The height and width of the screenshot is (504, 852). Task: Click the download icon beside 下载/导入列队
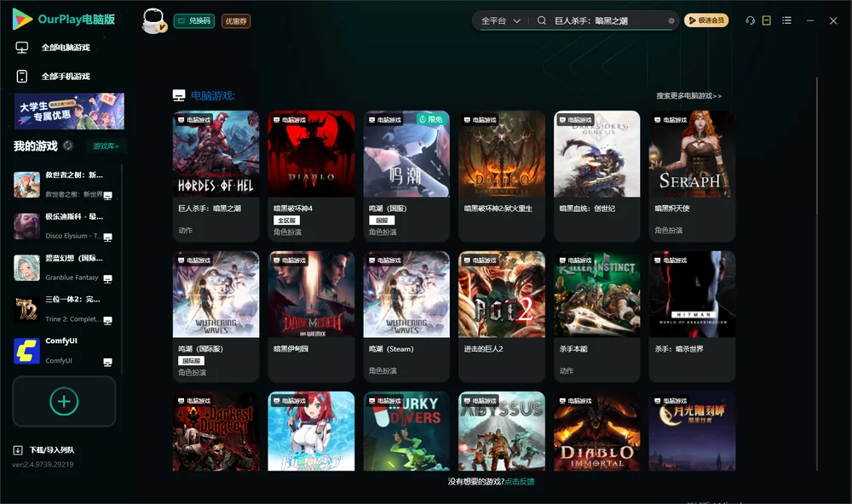(x=18, y=450)
